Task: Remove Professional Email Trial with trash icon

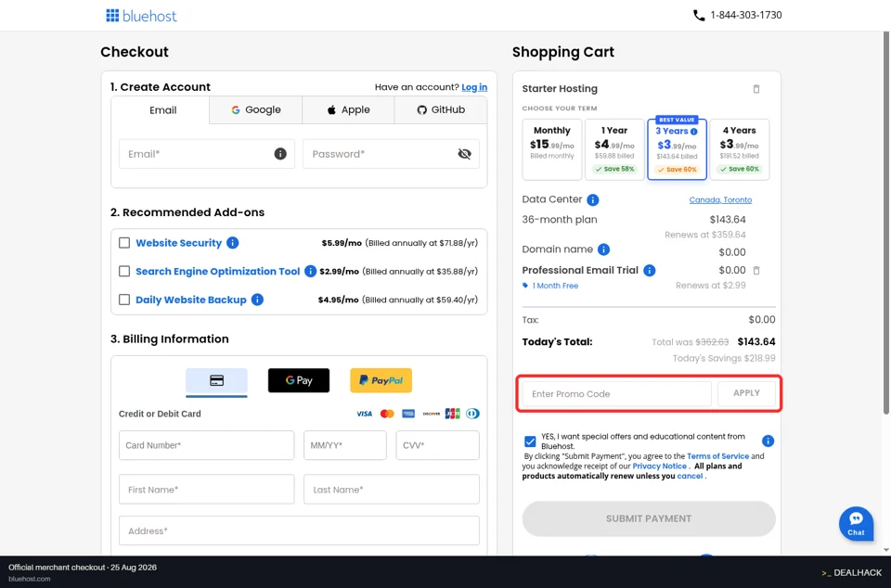Action: pos(756,271)
